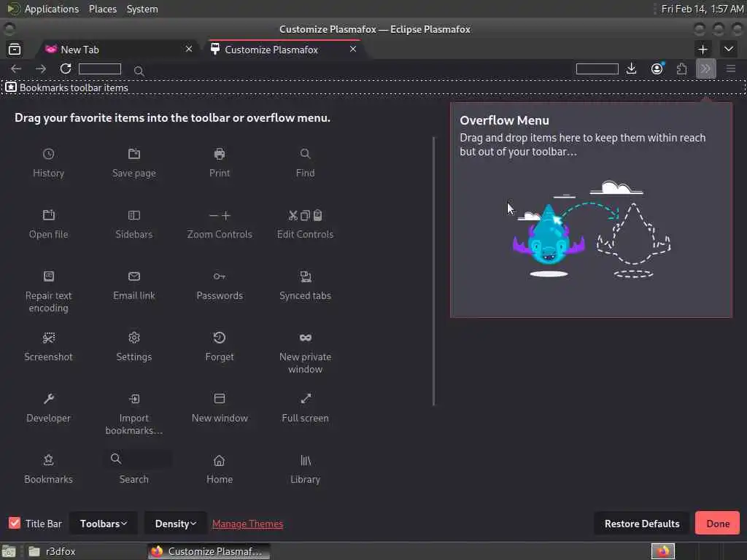Image resolution: width=747 pixels, height=560 pixels.
Task: Toggle the Title Bar checkbox
Action: [x=15, y=523]
